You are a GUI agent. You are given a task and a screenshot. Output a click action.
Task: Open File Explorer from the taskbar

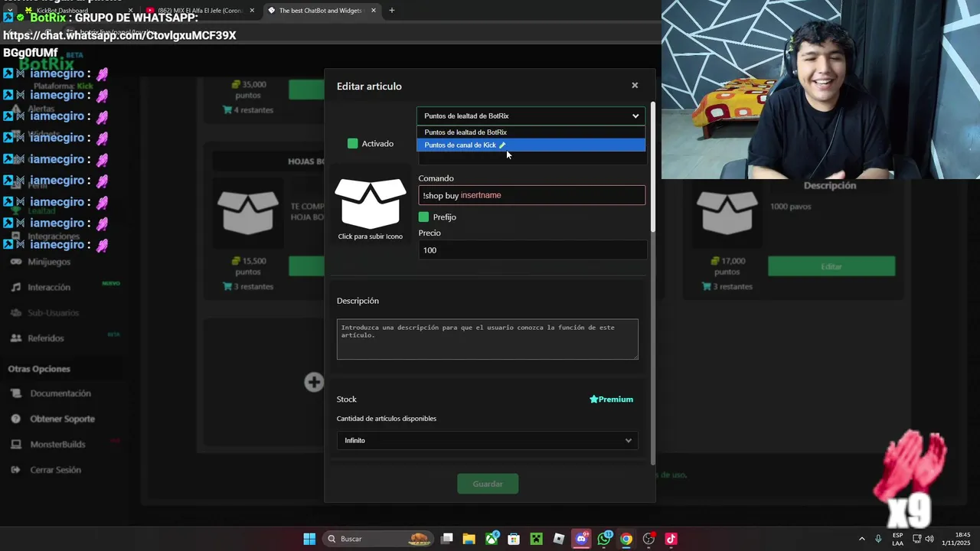[x=469, y=539]
